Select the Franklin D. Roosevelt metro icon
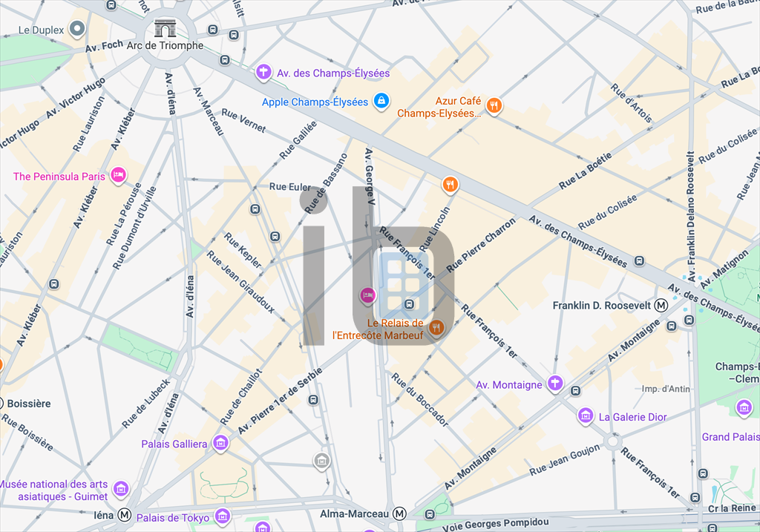Image resolution: width=760 pixels, height=532 pixels. (661, 305)
